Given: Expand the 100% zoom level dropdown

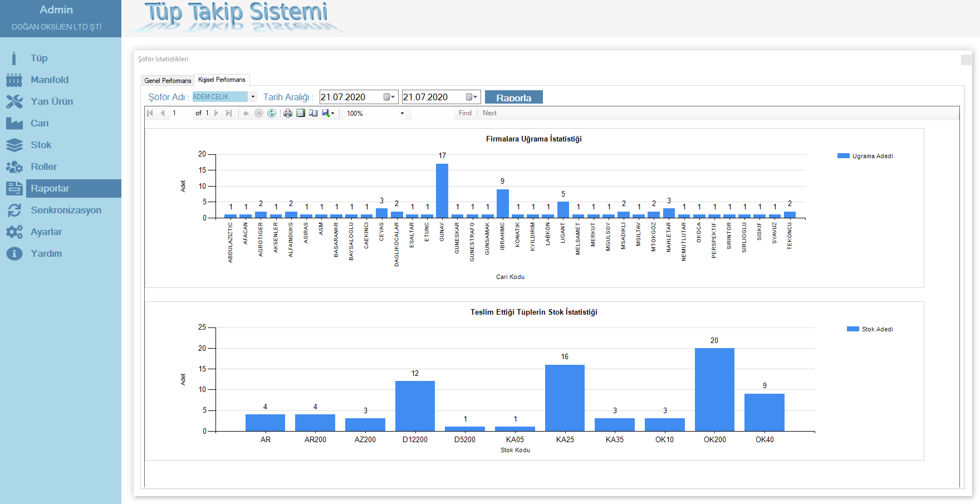Looking at the screenshot, I should coord(402,114).
